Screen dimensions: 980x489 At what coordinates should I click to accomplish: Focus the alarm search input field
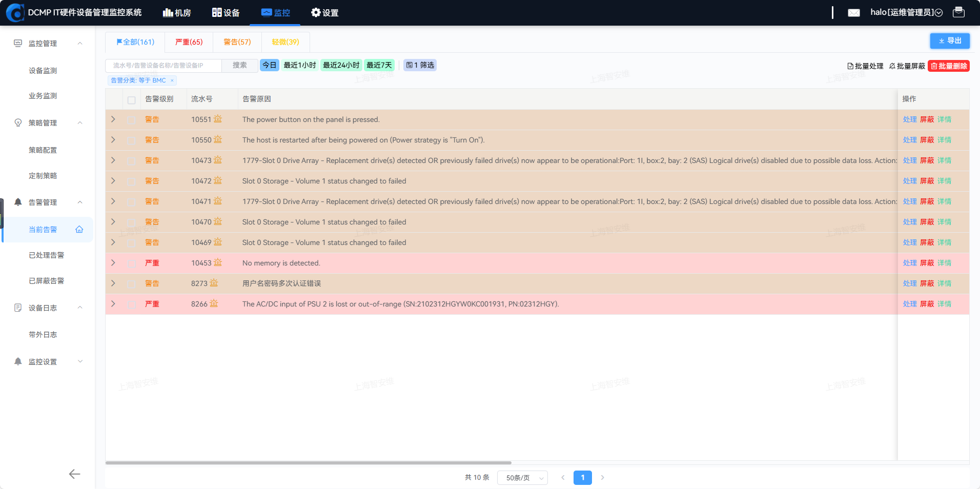coord(164,66)
